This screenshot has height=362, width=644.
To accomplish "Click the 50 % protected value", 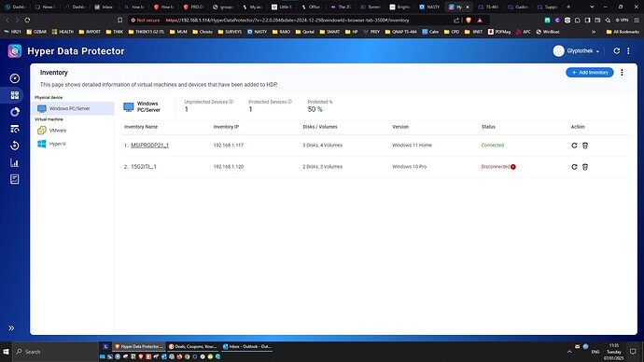I will [315, 109].
